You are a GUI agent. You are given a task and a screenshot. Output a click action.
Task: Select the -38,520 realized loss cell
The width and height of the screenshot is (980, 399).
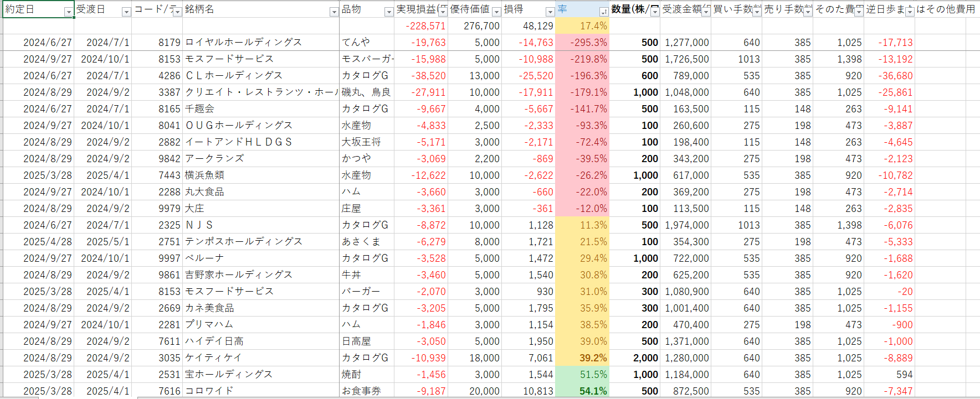[420, 76]
